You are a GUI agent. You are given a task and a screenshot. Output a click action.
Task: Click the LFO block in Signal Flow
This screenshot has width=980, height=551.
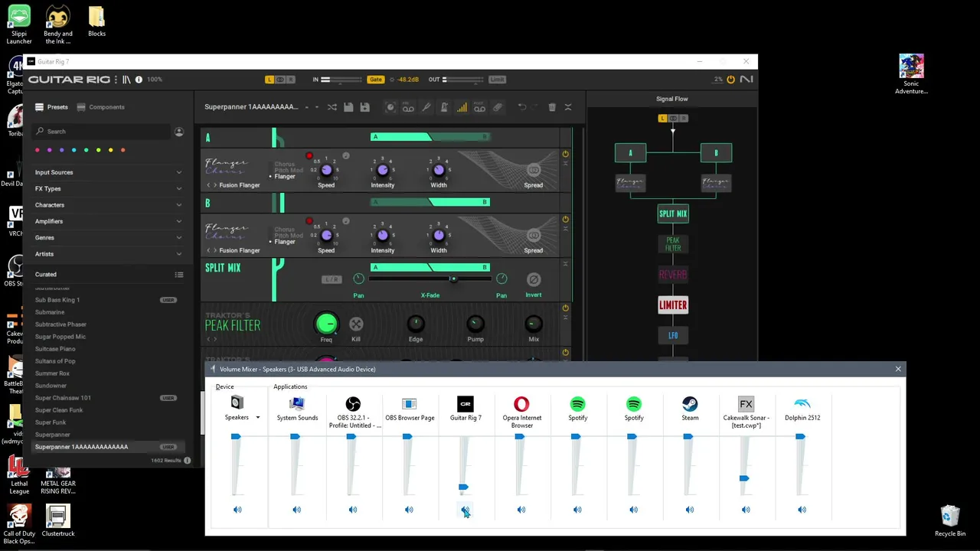pyautogui.click(x=673, y=335)
